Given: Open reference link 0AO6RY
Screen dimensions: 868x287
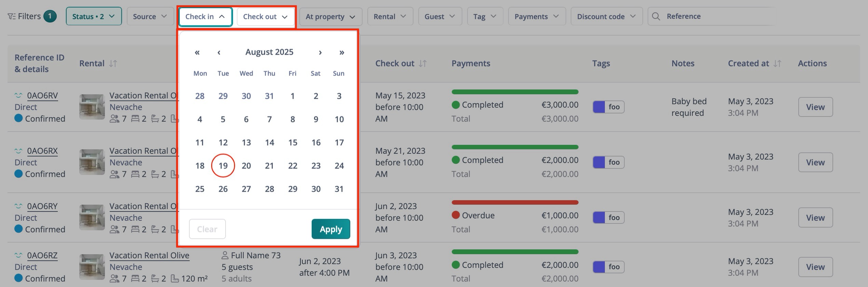Looking at the screenshot, I should tap(42, 206).
